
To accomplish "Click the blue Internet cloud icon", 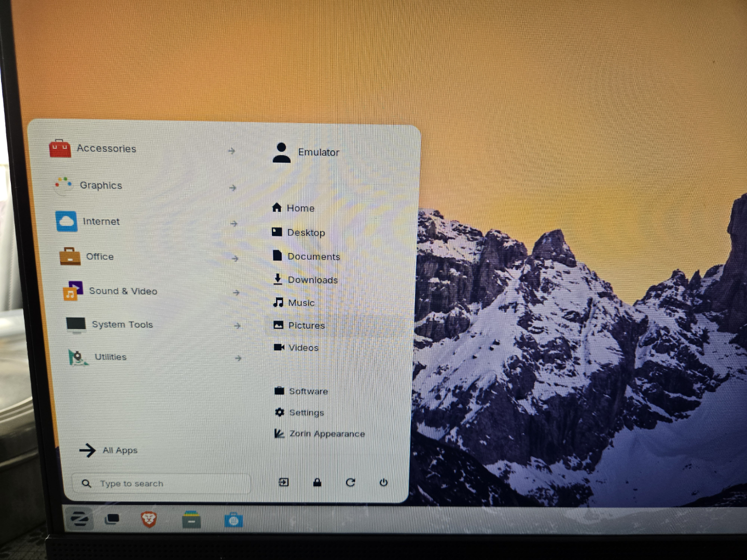I will tap(66, 221).
